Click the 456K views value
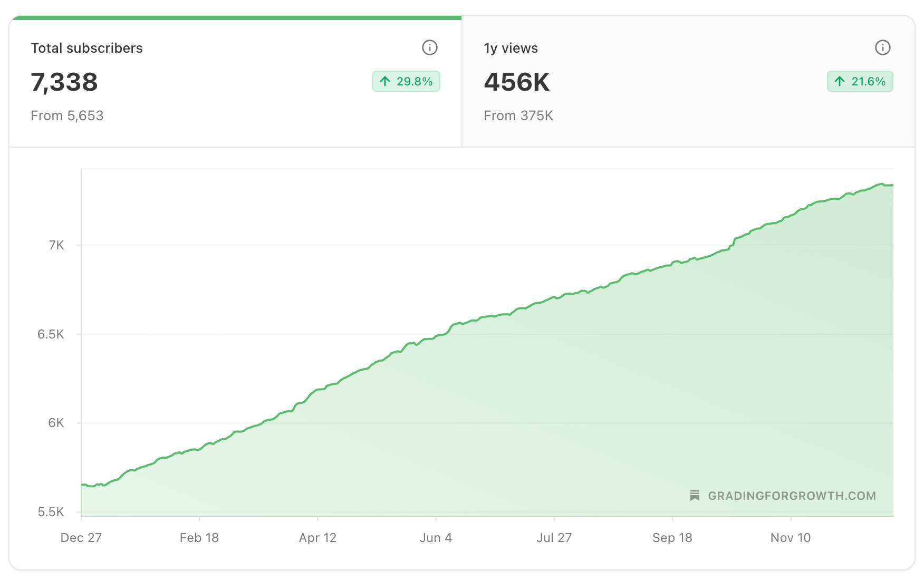The image size is (924, 581). (x=517, y=82)
